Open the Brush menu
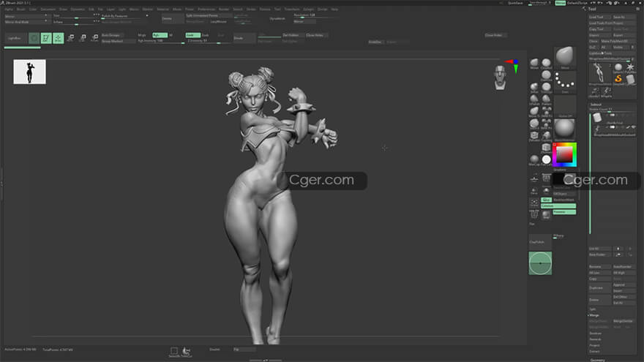The height and width of the screenshot is (362, 644). [20, 9]
